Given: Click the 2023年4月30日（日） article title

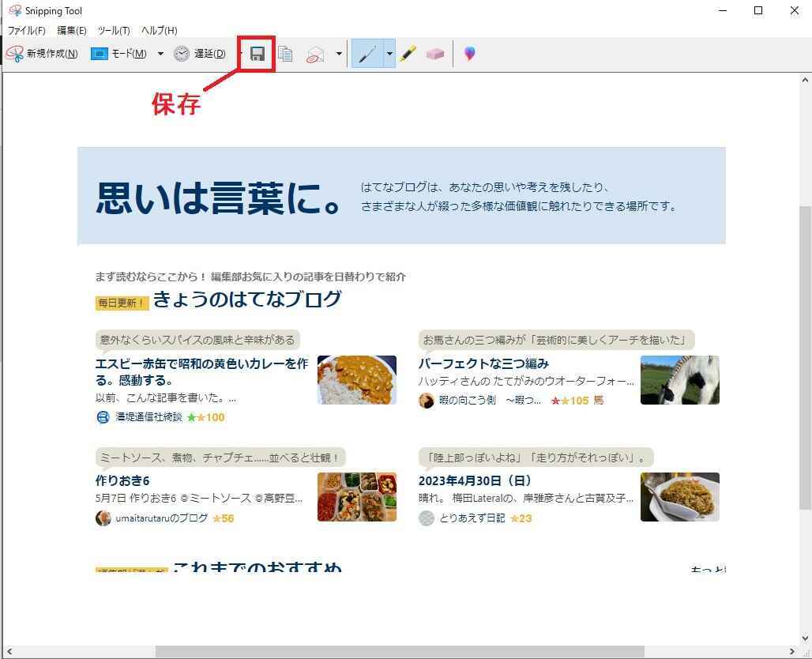Looking at the screenshot, I should tap(475, 480).
